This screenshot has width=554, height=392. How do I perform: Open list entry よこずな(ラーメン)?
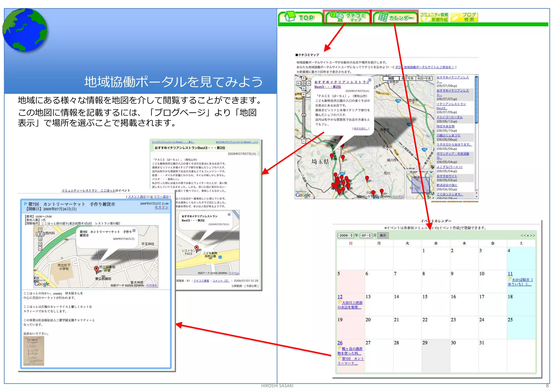[449, 167]
